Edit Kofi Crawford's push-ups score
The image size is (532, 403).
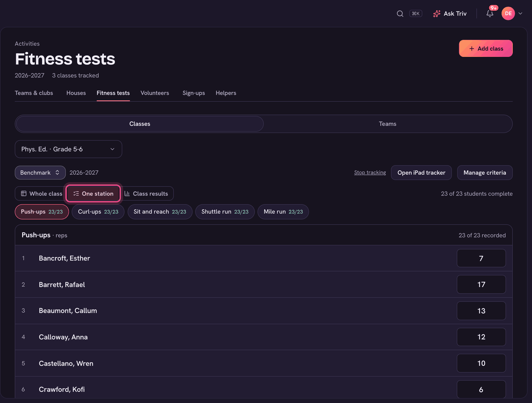pyautogui.click(x=481, y=389)
